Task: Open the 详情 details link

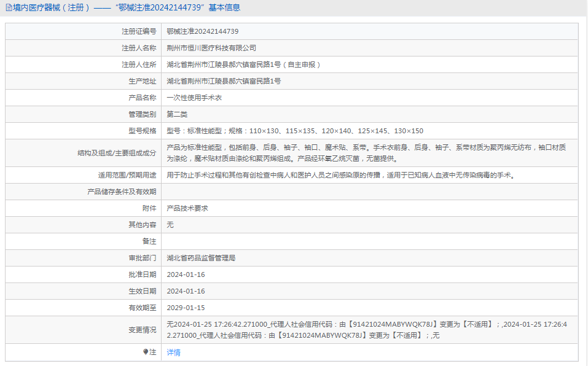Action: pos(174,352)
